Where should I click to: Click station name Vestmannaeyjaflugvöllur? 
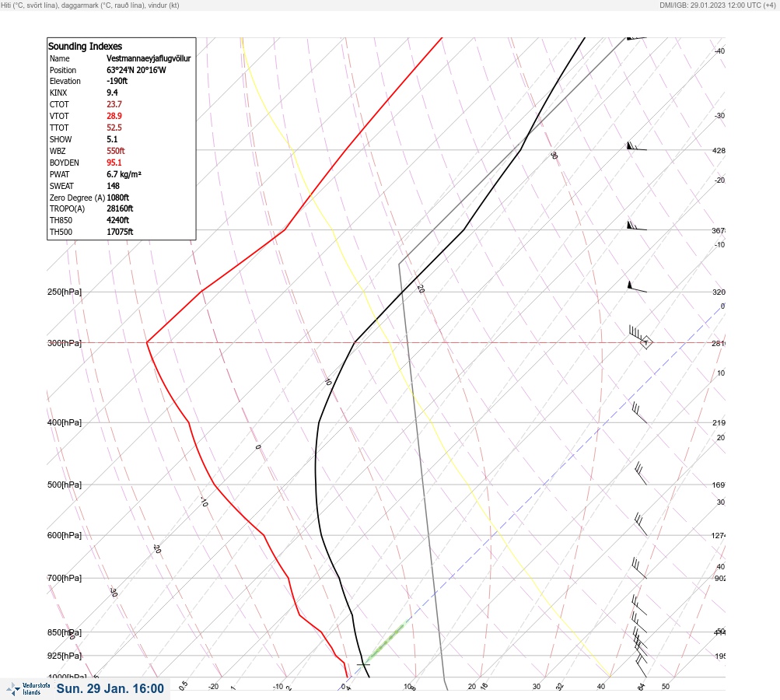click(149, 58)
